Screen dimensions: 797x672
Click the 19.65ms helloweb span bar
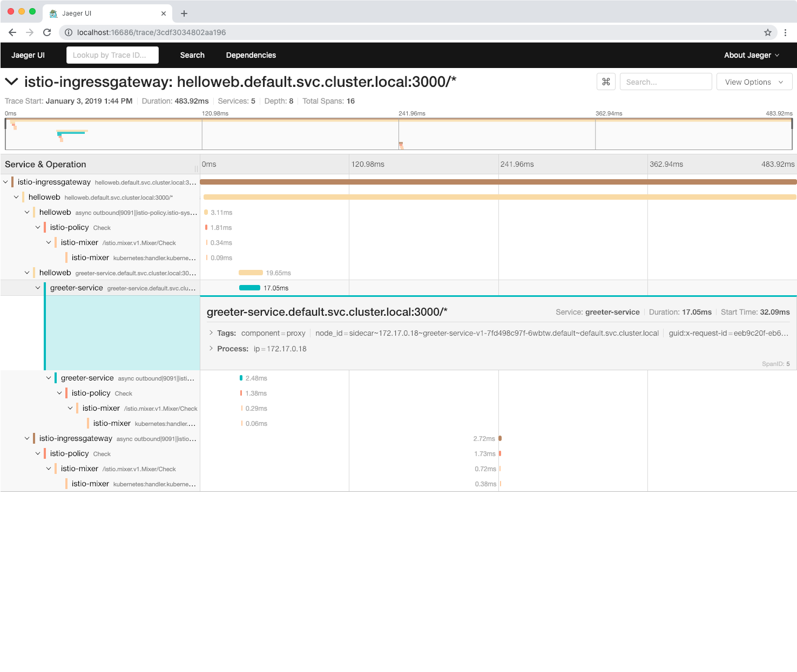click(x=251, y=273)
